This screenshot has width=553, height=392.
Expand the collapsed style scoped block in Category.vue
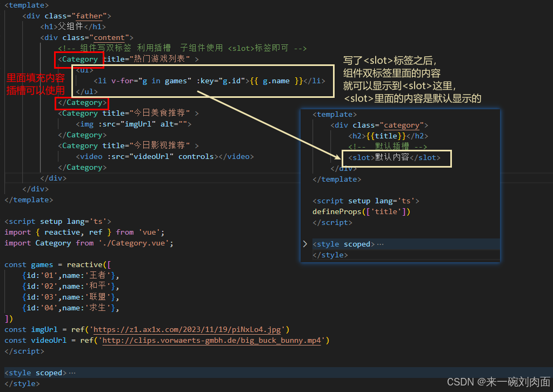click(x=305, y=244)
